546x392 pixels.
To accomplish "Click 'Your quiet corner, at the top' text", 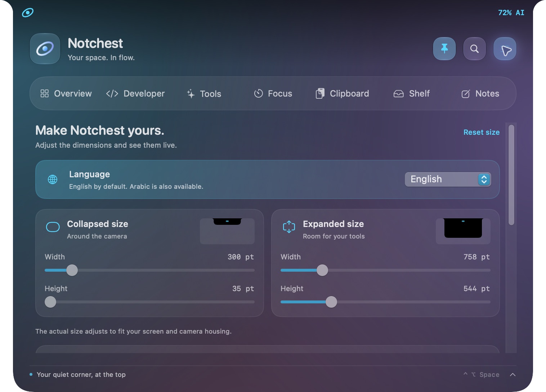I will point(81,375).
